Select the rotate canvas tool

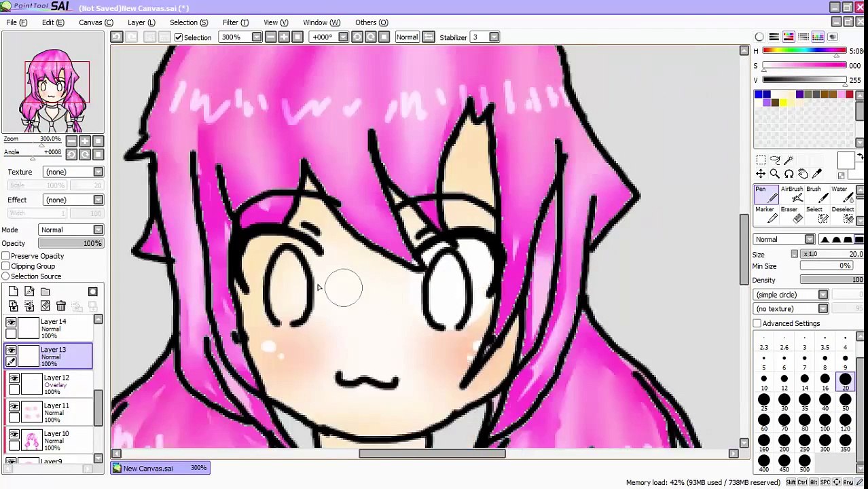coord(789,174)
